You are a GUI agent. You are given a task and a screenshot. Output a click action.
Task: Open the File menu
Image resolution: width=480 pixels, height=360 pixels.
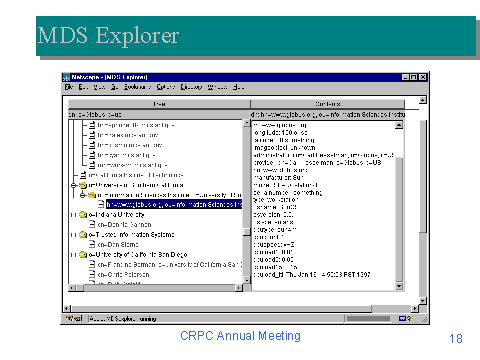(69, 87)
